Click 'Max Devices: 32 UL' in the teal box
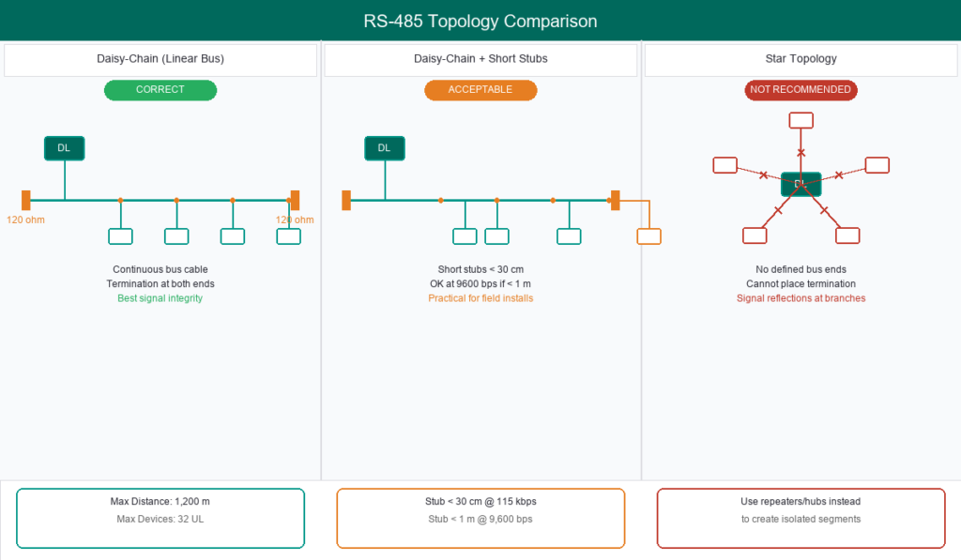The image size is (961, 560). 160,520
